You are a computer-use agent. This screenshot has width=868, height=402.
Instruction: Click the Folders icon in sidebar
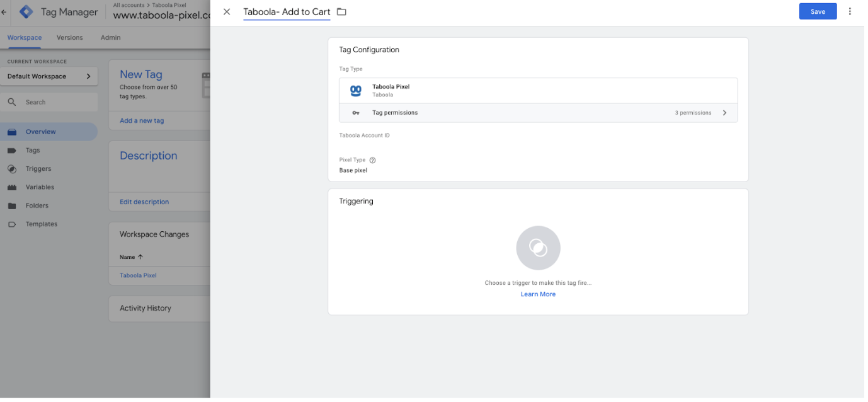12,205
